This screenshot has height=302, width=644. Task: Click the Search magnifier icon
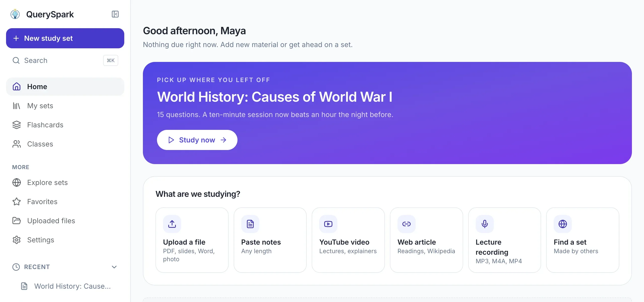tap(16, 60)
